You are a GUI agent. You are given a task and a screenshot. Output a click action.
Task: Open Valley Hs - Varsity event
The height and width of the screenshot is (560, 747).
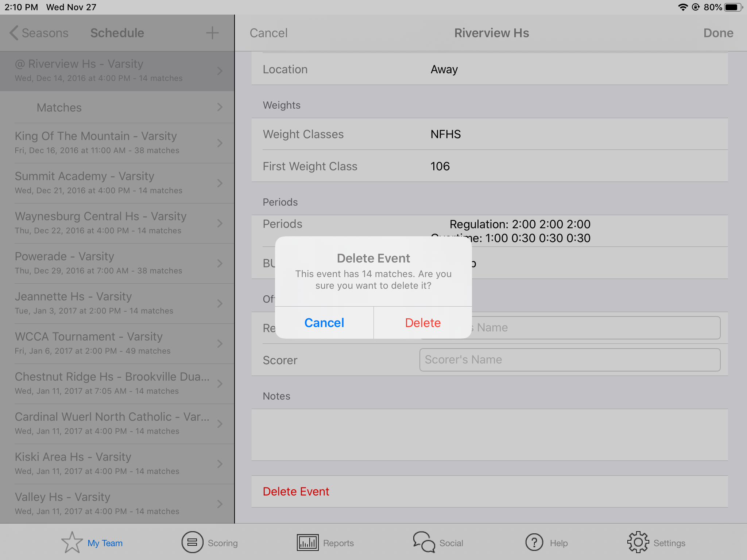click(x=117, y=504)
